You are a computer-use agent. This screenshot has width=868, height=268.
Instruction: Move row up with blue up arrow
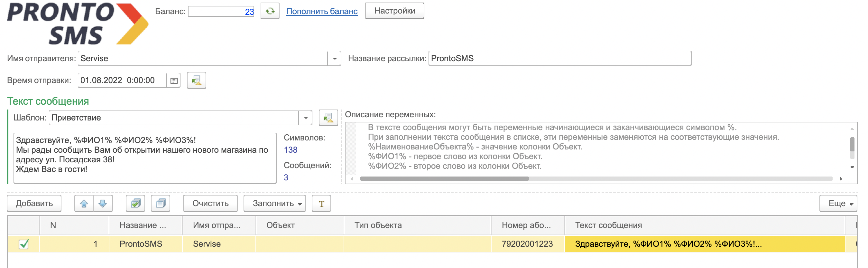84,204
